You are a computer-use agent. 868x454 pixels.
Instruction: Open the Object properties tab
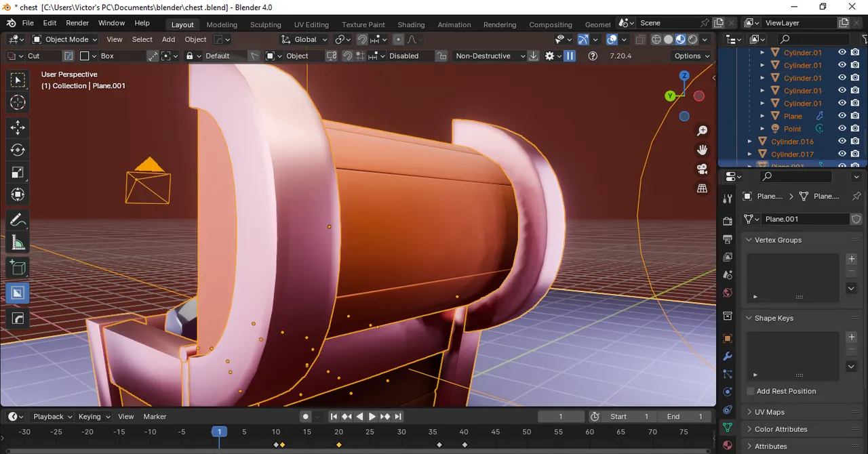[x=728, y=338]
